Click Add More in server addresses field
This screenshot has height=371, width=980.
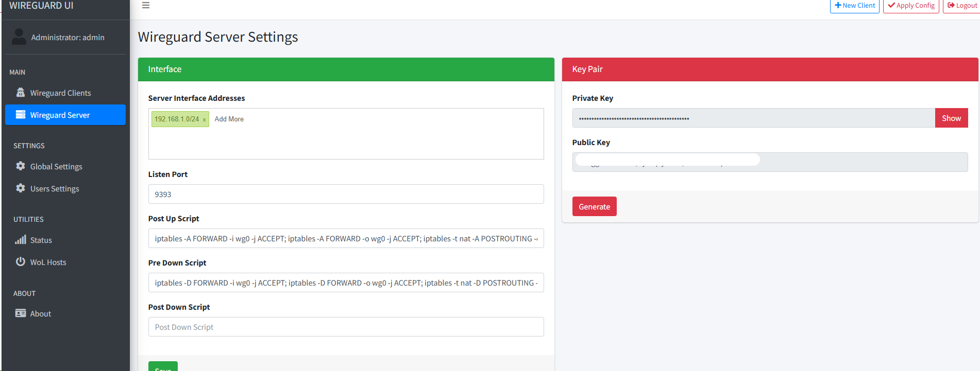229,119
